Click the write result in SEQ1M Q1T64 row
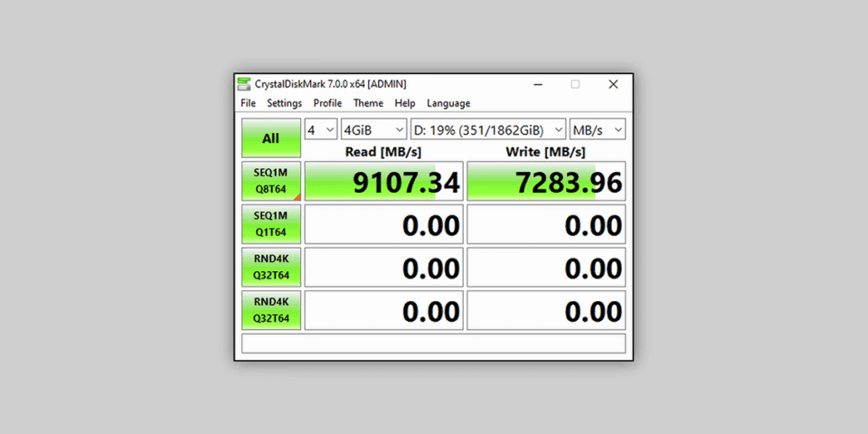 coord(546,224)
